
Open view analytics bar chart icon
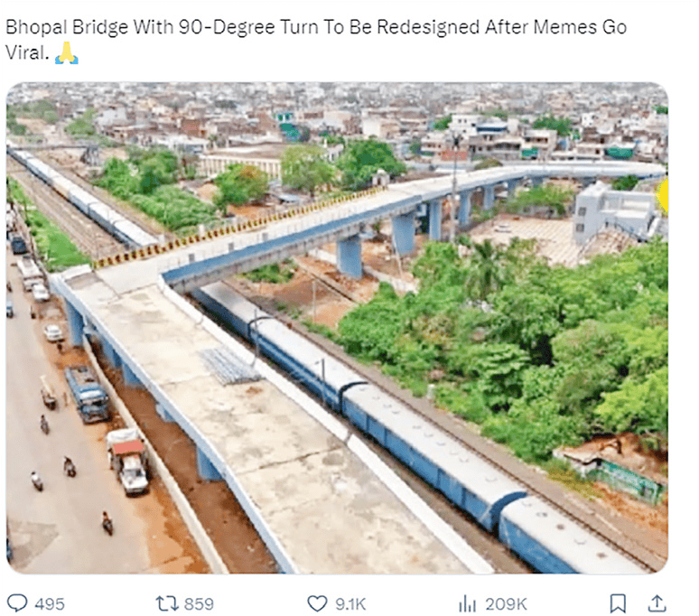467,602
